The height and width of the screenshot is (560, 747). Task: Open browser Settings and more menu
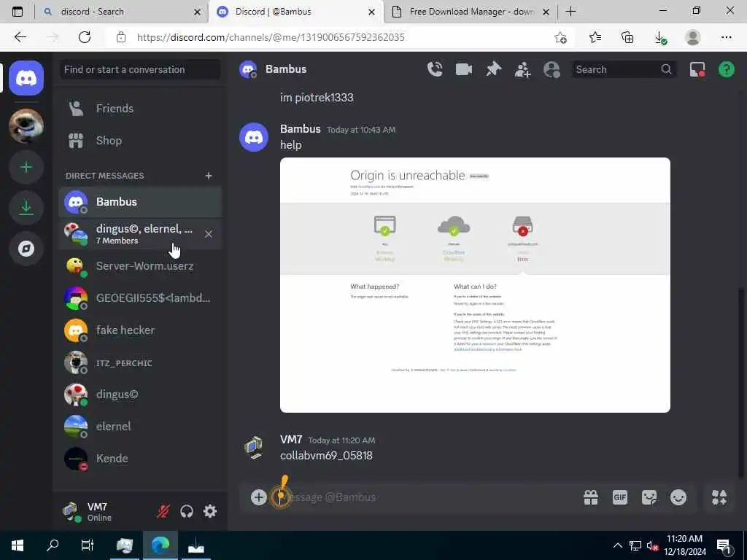tap(726, 38)
